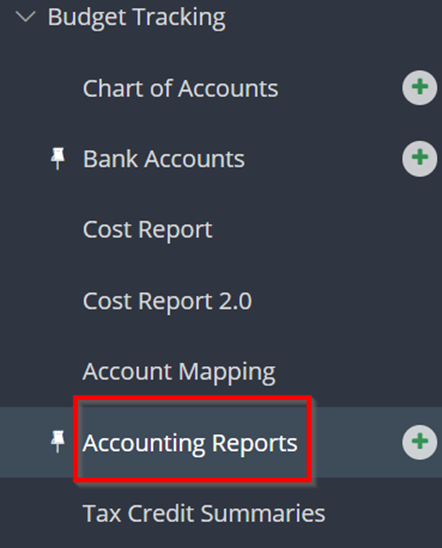The image size is (442, 548).
Task: Open Cost Report 2.0
Action: click(x=167, y=301)
